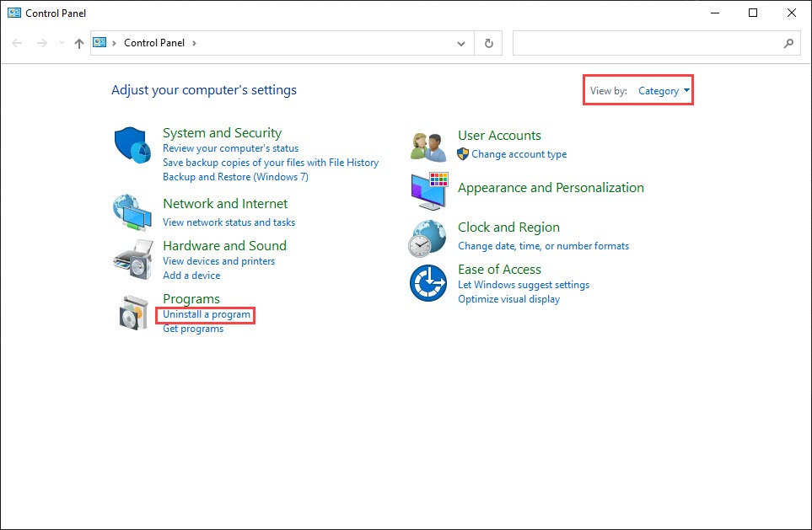Screen dimensions: 812x530
Task: Open the Ease of Access icon
Action: [428, 283]
